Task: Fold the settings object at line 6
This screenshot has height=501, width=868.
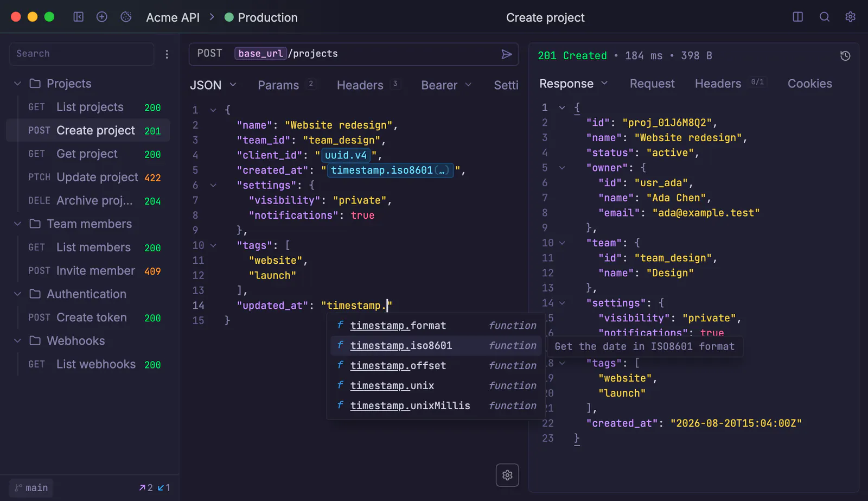Action: [213, 185]
